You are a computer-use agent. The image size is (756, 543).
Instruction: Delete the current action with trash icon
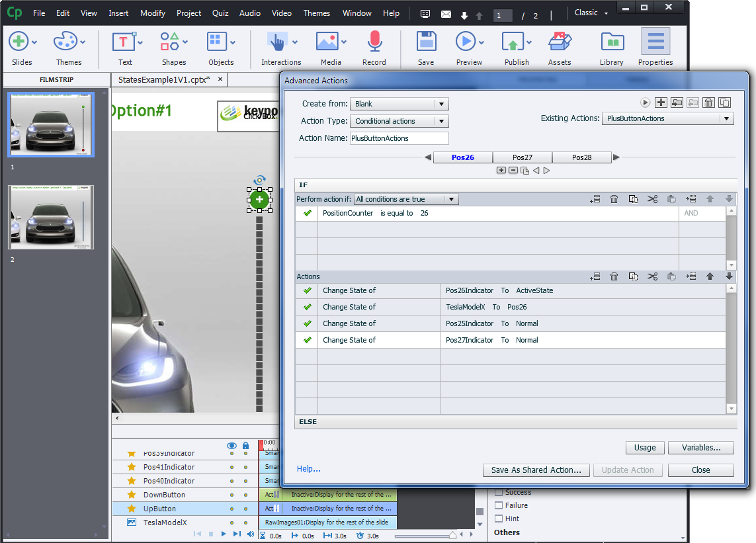pos(708,103)
